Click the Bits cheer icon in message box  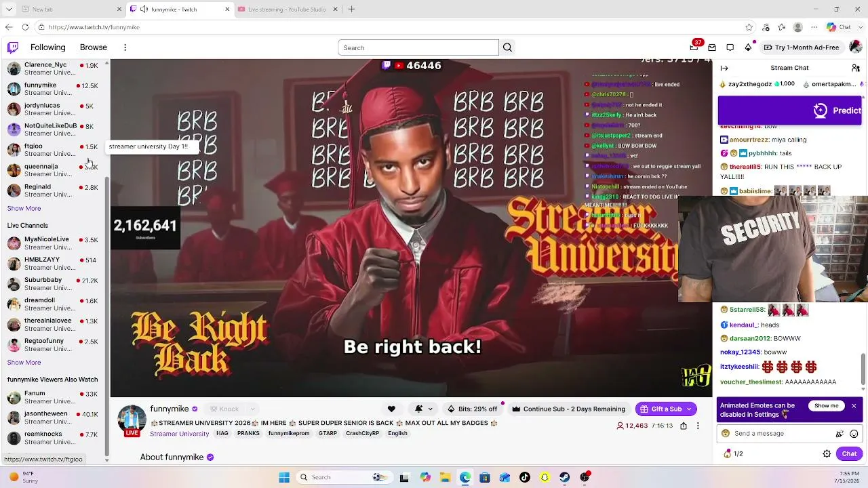pos(840,434)
